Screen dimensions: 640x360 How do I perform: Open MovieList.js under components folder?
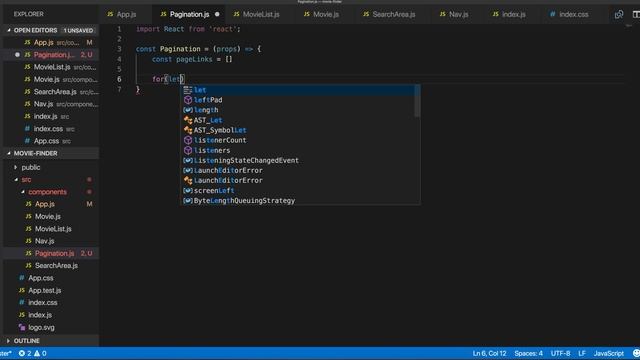(51, 229)
